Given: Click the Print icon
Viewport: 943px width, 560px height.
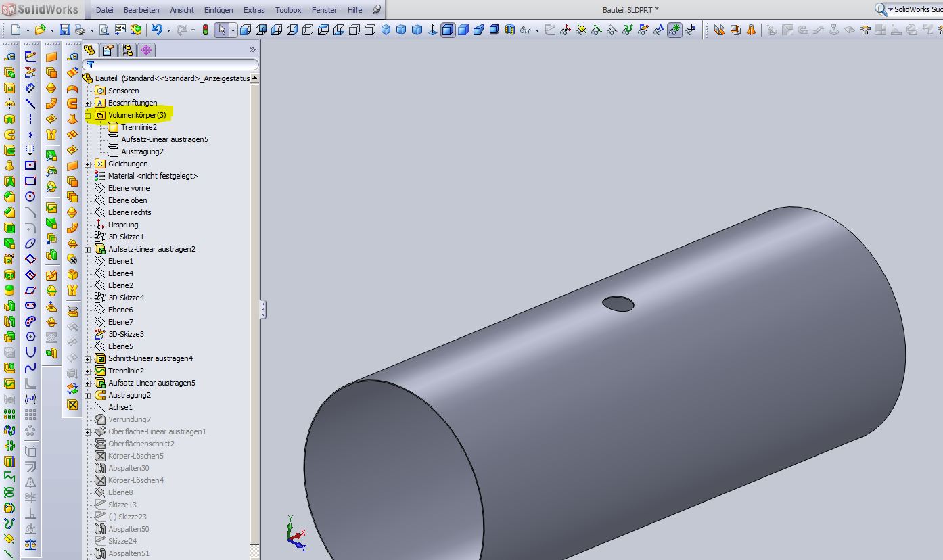Looking at the screenshot, I should pyautogui.click(x=80, y=30).
